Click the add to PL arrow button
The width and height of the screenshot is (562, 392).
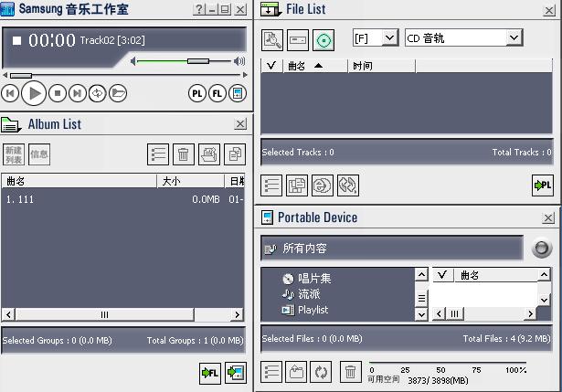(543, 185)
